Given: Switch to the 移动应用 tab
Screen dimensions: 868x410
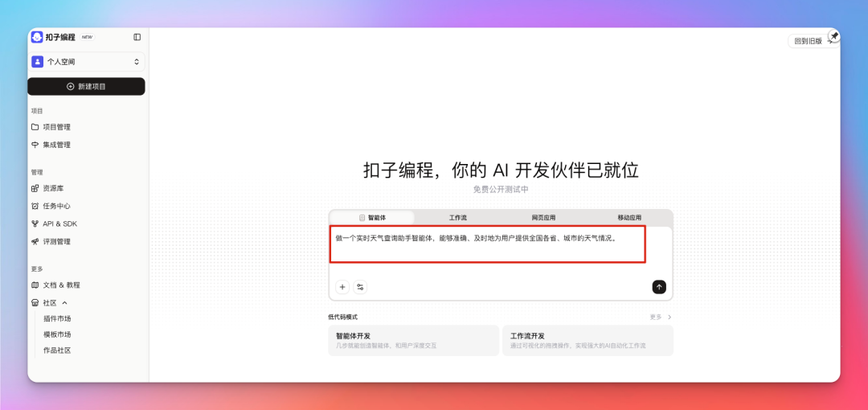Looking at the screenshot, I should tap(629, 218).
